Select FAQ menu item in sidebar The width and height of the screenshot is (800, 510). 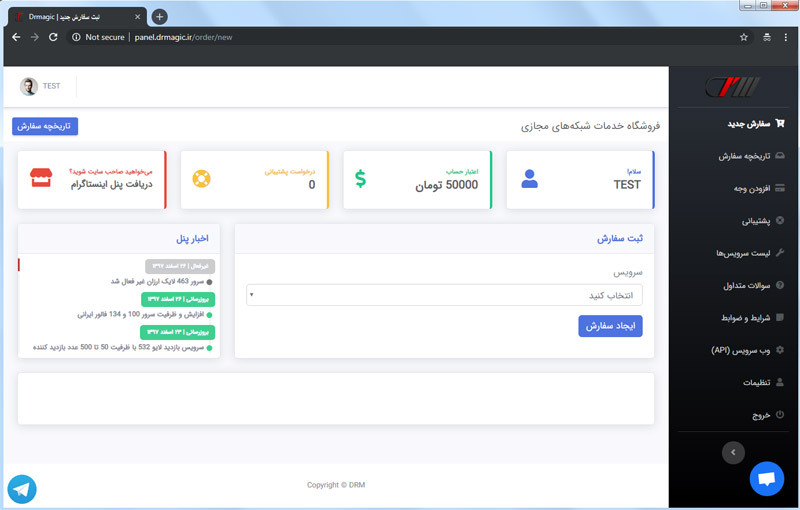(746, 286)
